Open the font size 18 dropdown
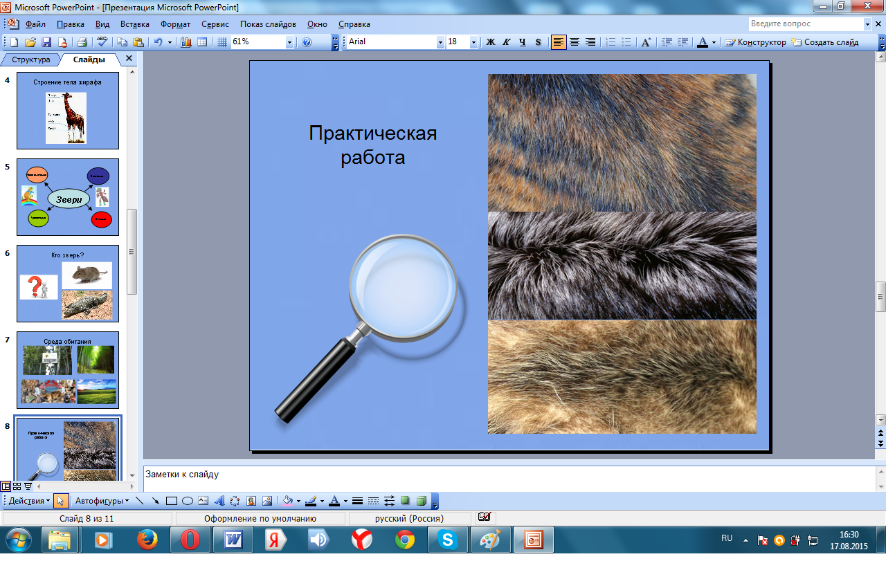The height and width of the screenshot is (588, 886). tap(474, 42)
